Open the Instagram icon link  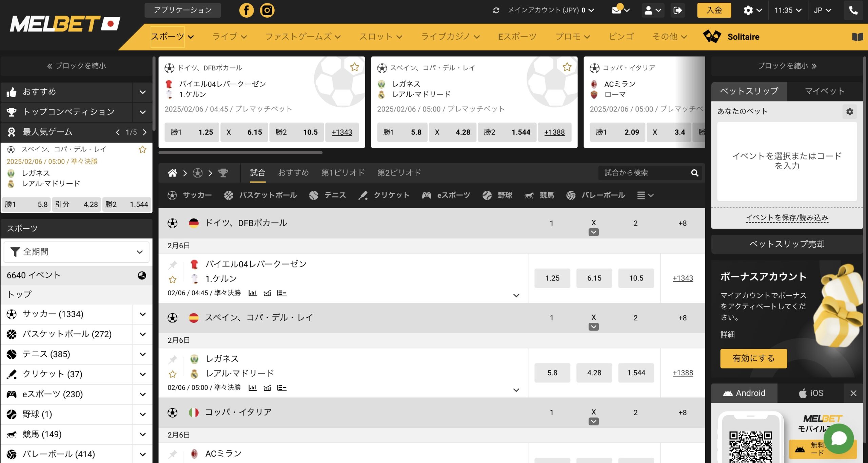click(x=267, y=10)
